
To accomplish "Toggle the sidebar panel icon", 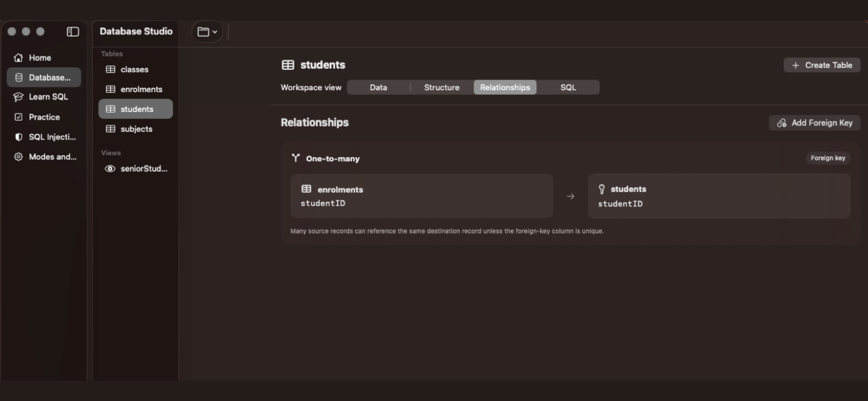I will tap(73, 32).
